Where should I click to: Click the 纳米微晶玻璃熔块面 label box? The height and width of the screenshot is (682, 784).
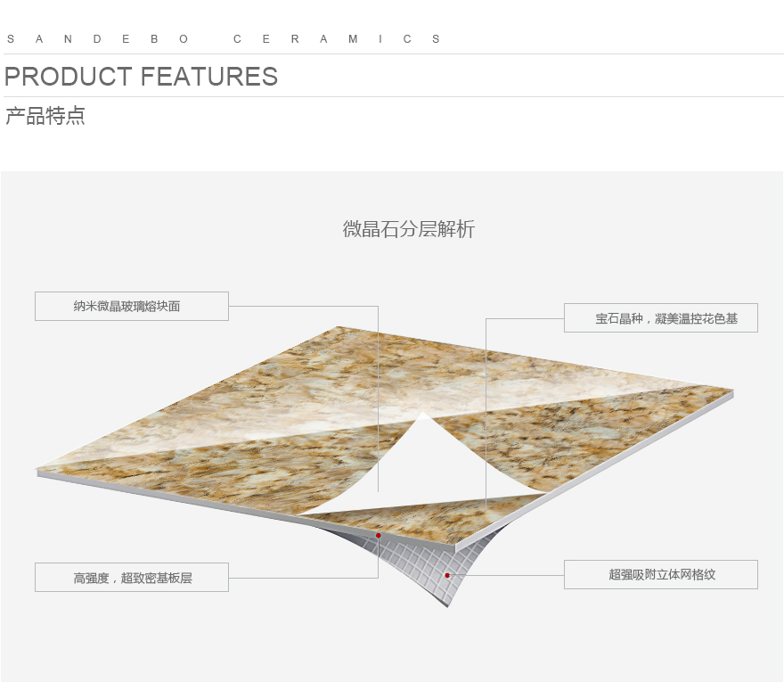click(x=132, y=306)
